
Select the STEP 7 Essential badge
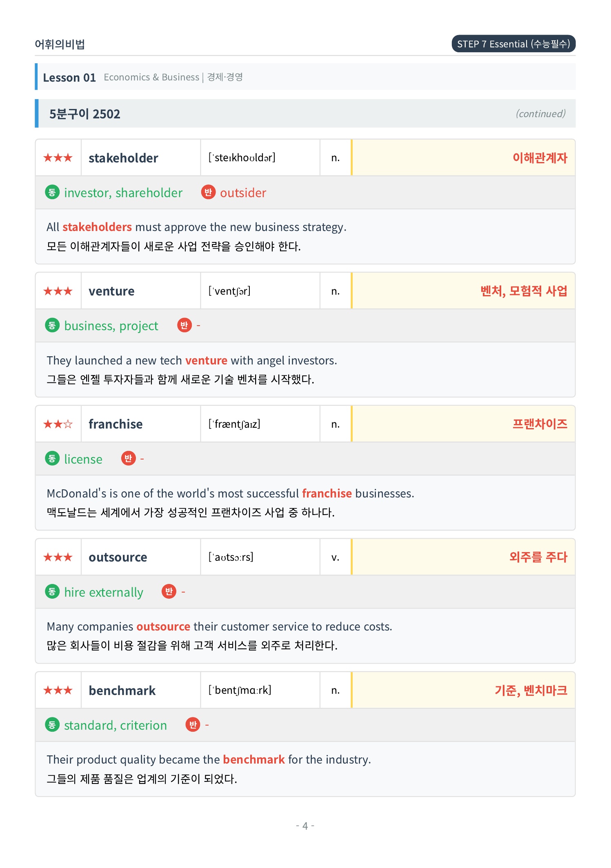click(513, 44)
